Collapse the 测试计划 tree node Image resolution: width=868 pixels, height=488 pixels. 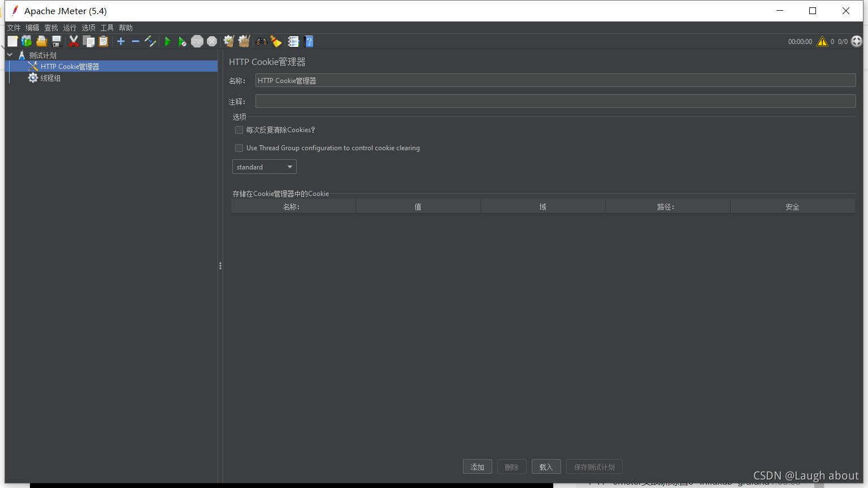pos(10,55)
